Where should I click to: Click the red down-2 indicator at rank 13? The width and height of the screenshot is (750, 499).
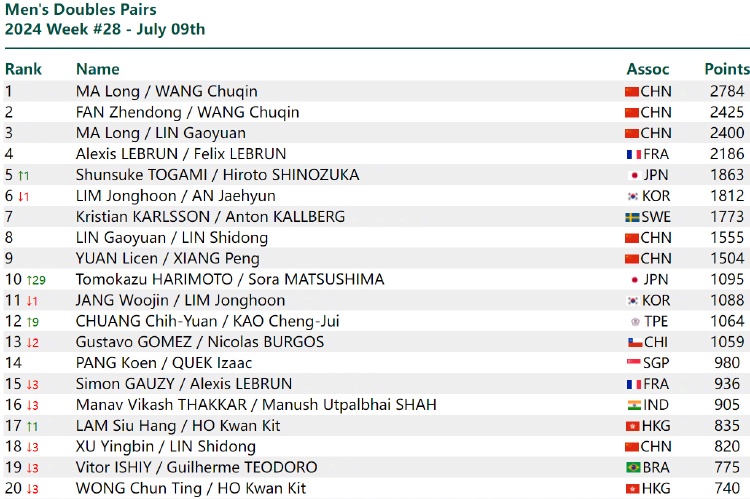click(x=33, y=343)
